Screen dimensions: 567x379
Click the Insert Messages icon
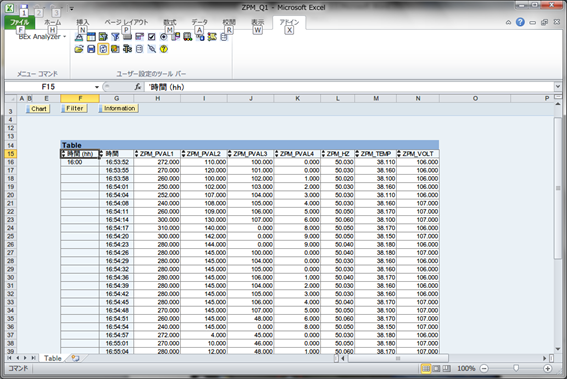click(x=212, y=37)
